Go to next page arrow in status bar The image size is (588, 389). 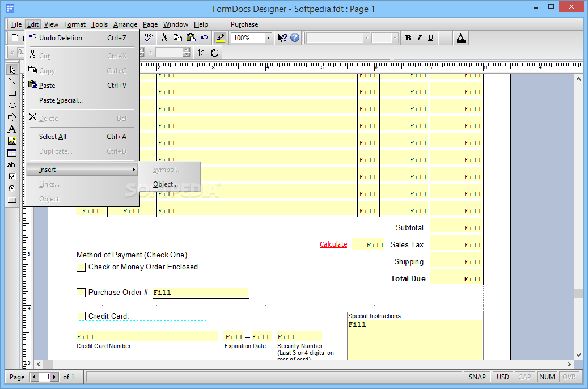pyautogui.click(x=54, y=377)
